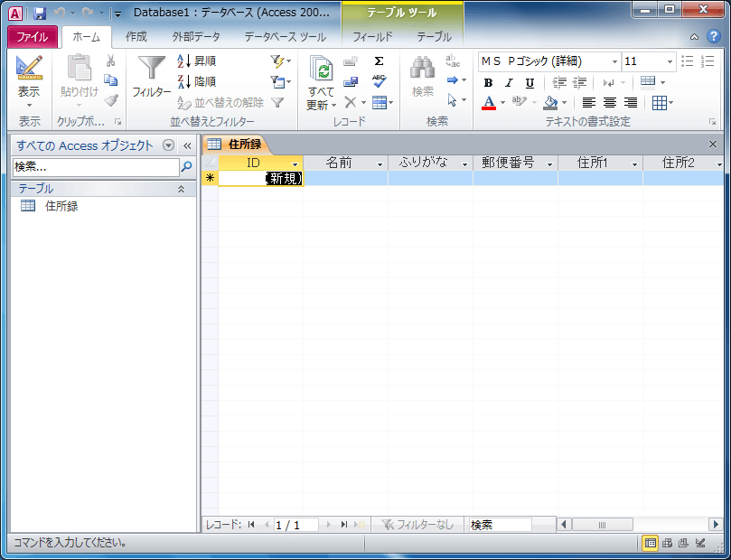Click the bullets list icon
This screenshot has height=560, width=731.
pyautogui.click(x=688, y=61)
